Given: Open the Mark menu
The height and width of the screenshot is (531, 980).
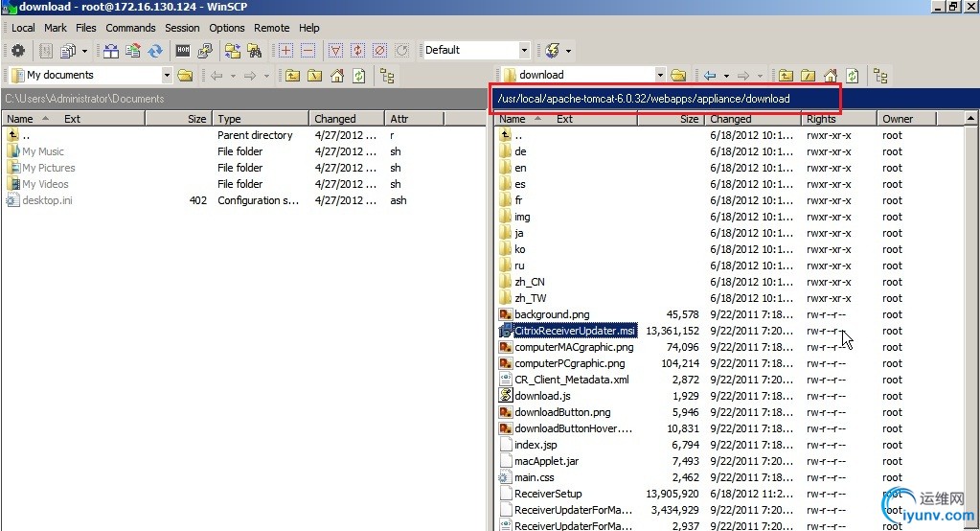Looking at the screenshot, I should (x=55, y=28).
